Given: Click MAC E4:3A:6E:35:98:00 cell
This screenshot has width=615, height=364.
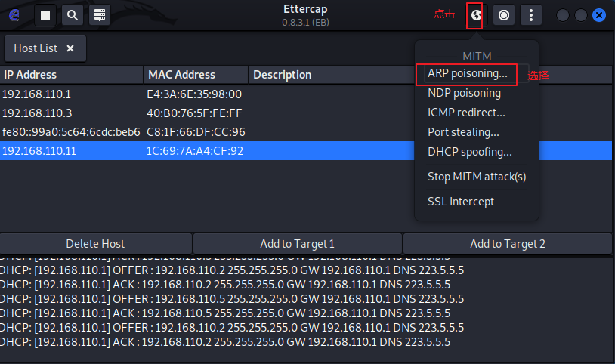Looking at the screenshot, I should [x=194, y=94].
